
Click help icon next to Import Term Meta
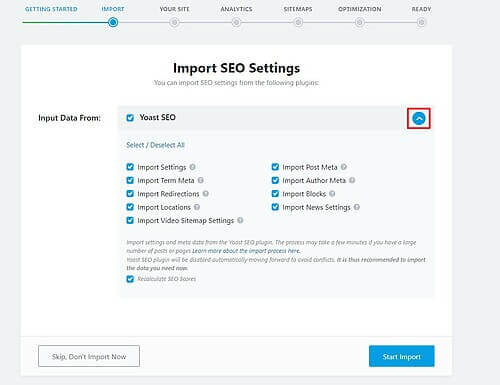click(200, 180)
